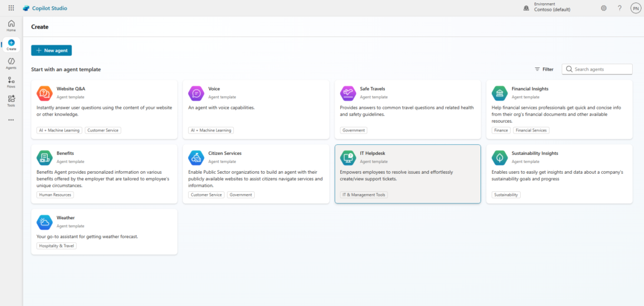Click Website Q&A's Customer Service tag
The height and width of the screenshot is (306, 644).
pos(103,130)
